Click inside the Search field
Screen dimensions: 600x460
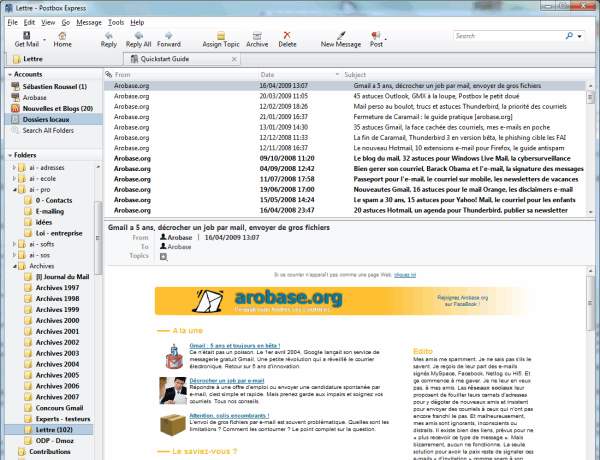508,36
